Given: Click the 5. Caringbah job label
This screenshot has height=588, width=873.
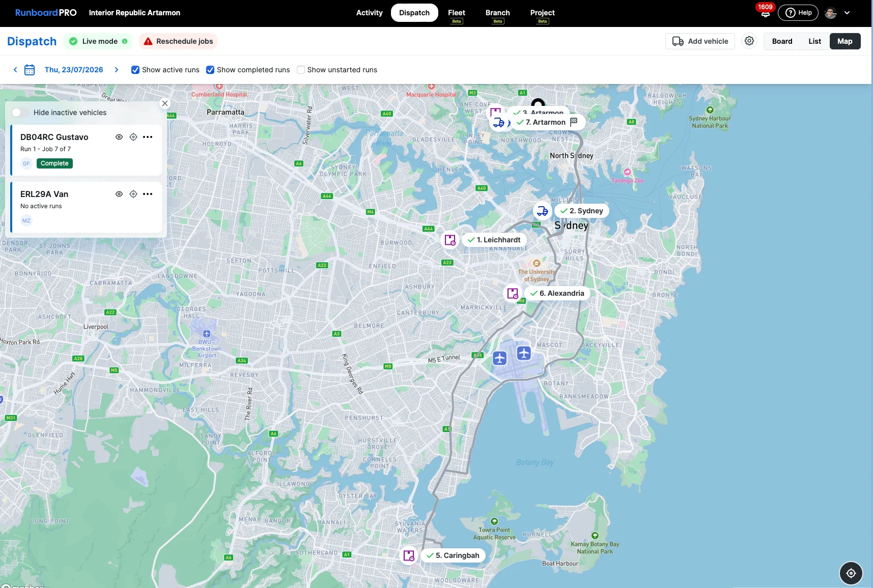Looking at the screenshot, I should pyautogui.click(x=453, y=555).
